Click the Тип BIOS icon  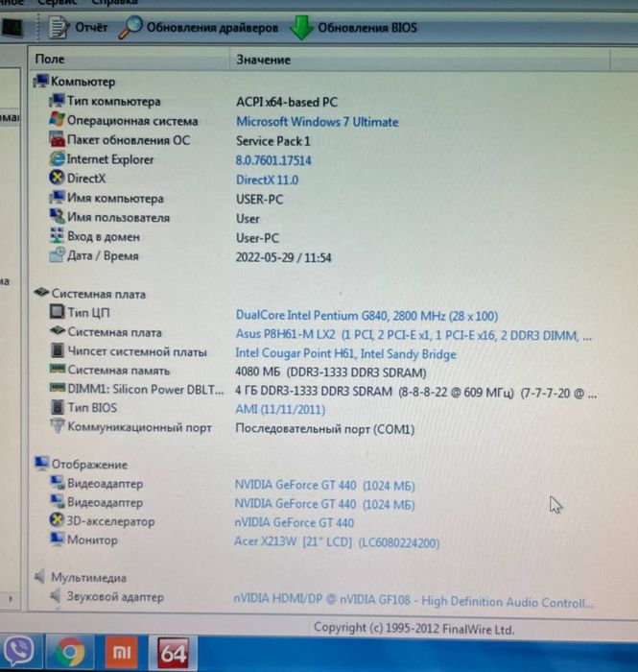(x=58, y=407)
